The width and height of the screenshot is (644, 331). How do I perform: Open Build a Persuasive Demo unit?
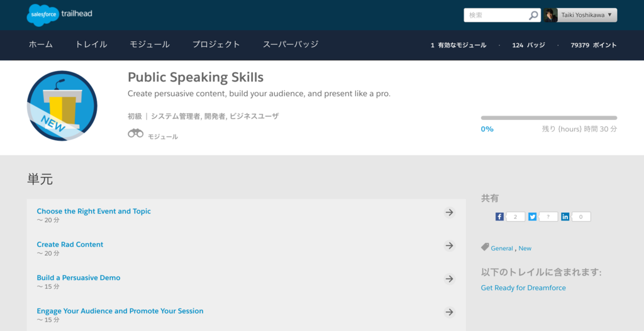(x=79, y=278)
